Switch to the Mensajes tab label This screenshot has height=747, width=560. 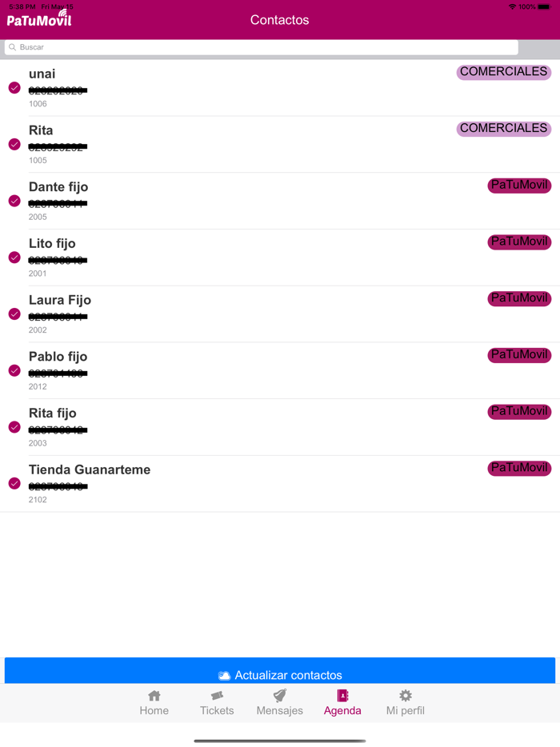(279, 710)
